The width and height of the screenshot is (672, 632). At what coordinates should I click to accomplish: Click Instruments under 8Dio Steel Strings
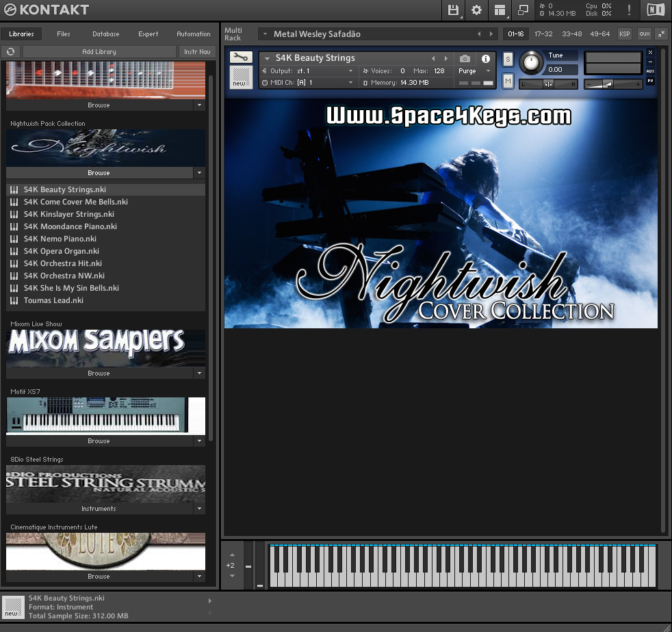[99, 509]
